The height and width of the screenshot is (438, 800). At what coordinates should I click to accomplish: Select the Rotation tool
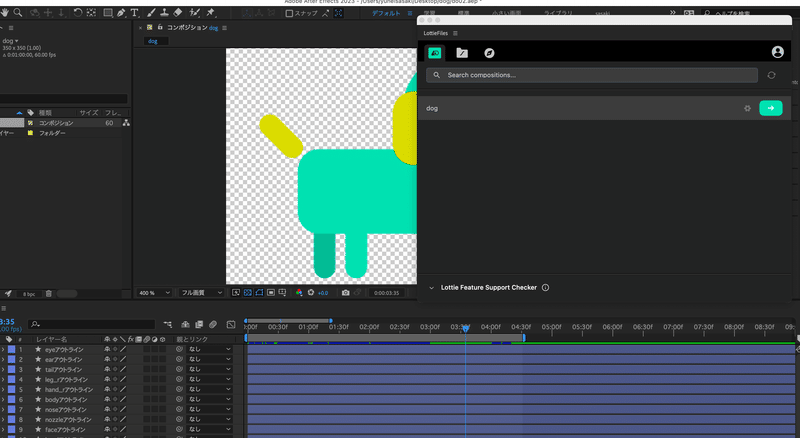(x=78, y=12)
